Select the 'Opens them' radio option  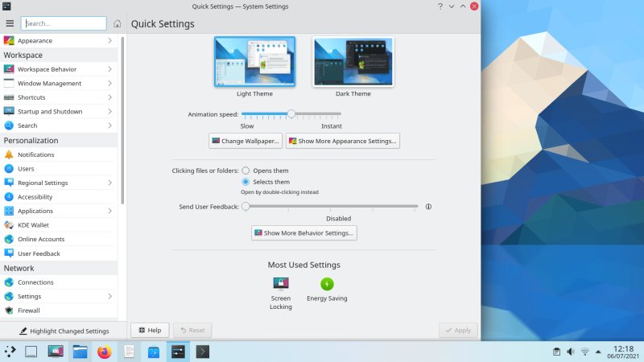pyautogui.click(x=246, y=171)
